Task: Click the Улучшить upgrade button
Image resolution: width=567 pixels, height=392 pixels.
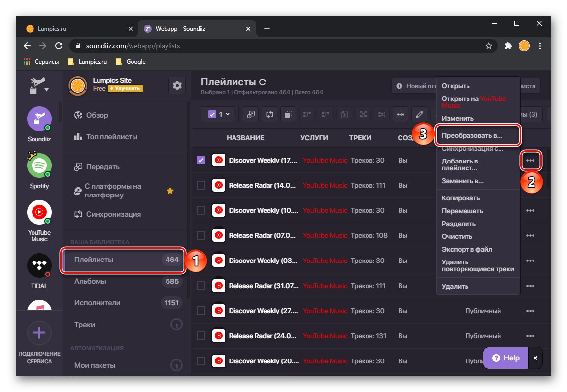Action: click(126, 89)
